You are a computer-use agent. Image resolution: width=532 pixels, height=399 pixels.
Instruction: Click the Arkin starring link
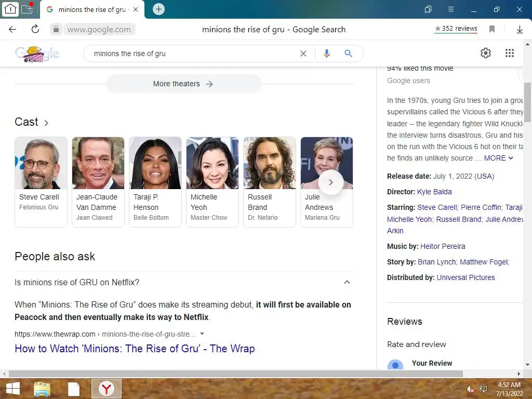click(395, 231)
